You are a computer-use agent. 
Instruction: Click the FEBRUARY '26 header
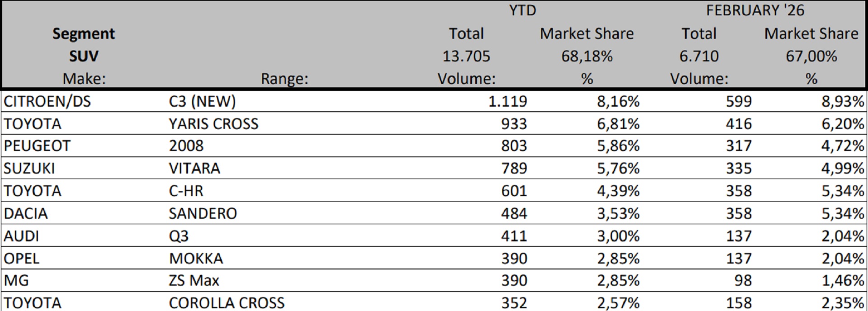[x=755, y=10]
